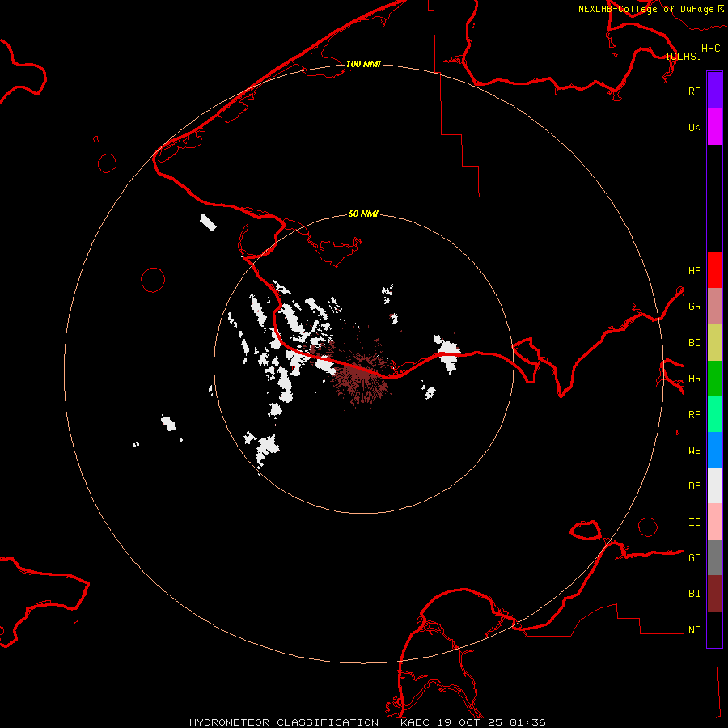Click the Hydrometeor Classification title caption
Viewport: 728px width, 728px height.
(366, 722)
